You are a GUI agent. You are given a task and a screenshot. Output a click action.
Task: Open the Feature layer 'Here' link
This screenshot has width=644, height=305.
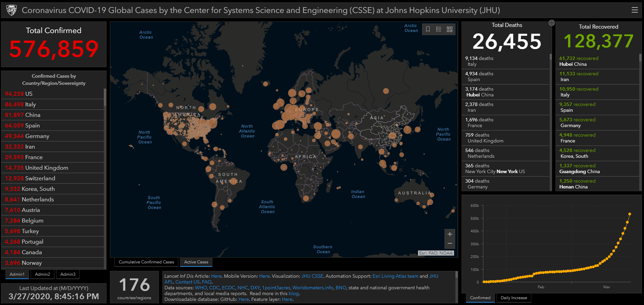click(287, 299)
